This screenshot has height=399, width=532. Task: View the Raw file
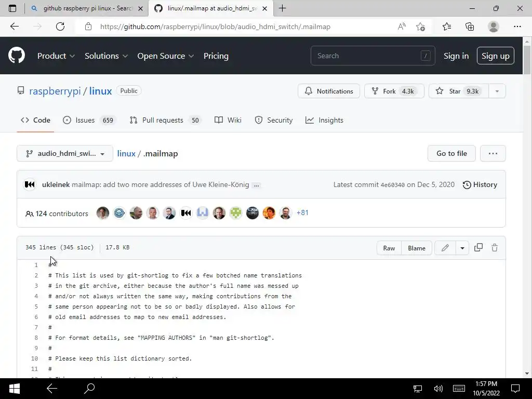point(389,248)
